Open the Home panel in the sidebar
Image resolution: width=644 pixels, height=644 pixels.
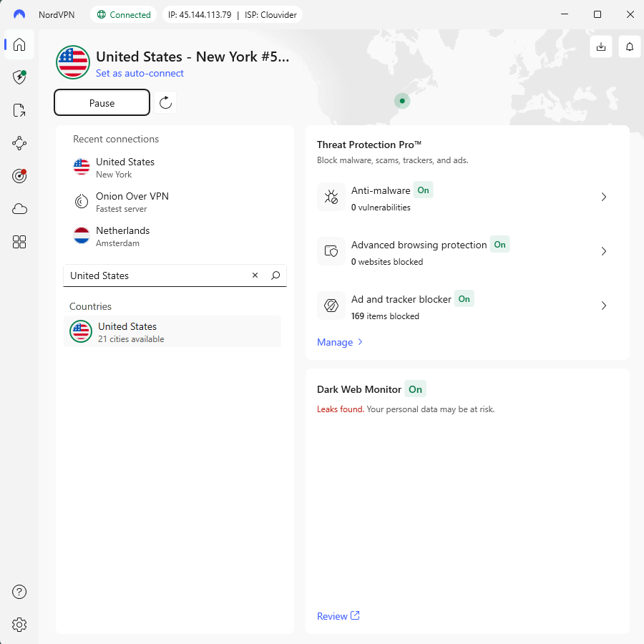pyautogui.click(x=19, y=44)
